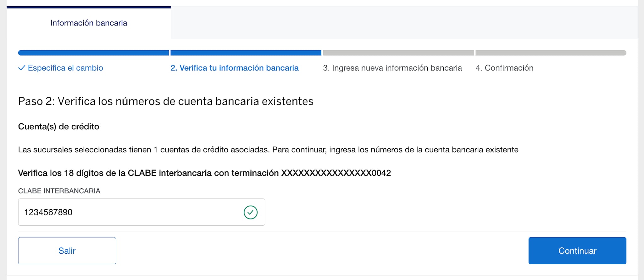The image size is (644, 280).
Task: Select step 2 Verifica tu información bancaria
Action: point(234,68)
